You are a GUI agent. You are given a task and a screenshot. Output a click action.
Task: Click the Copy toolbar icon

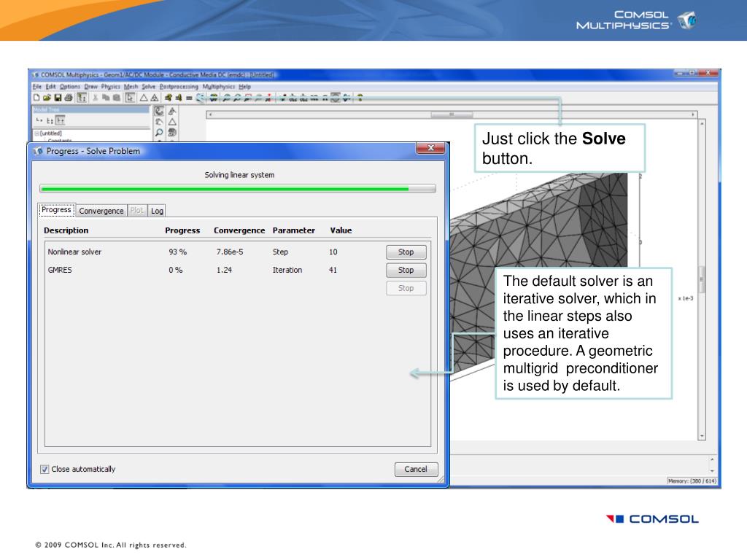pyautogui.click(x=106, y=98)
